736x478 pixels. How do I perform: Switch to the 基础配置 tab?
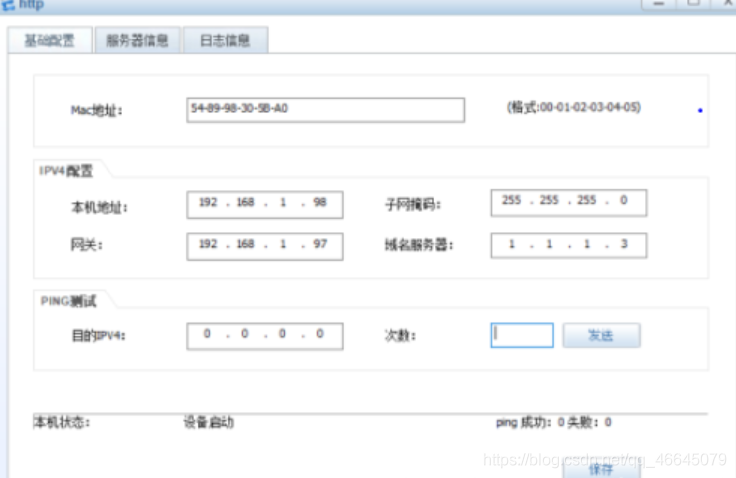click(x=50, y=40)
